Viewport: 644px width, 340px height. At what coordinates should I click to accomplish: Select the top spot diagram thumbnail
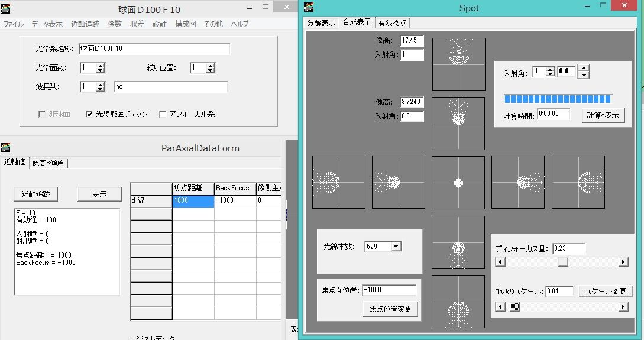(x=459, y=64)
